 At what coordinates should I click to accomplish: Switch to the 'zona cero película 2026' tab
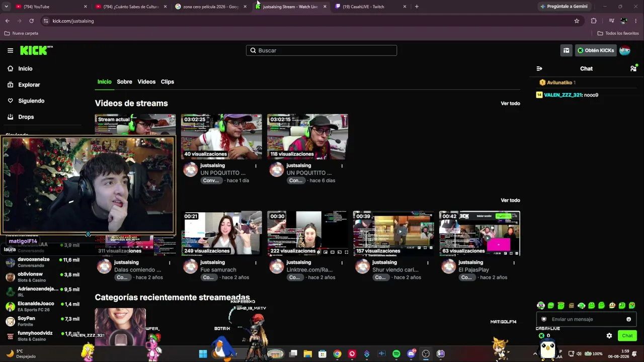tap(211, 7)
